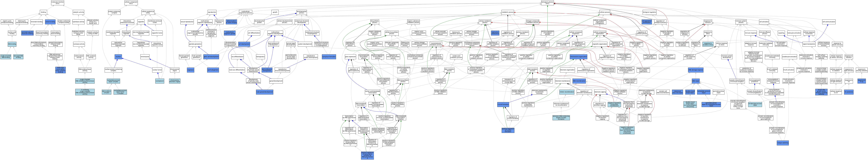Select the replicative senescence node
The height and width of the screenshot is (160, 868).
pos(495,33)
